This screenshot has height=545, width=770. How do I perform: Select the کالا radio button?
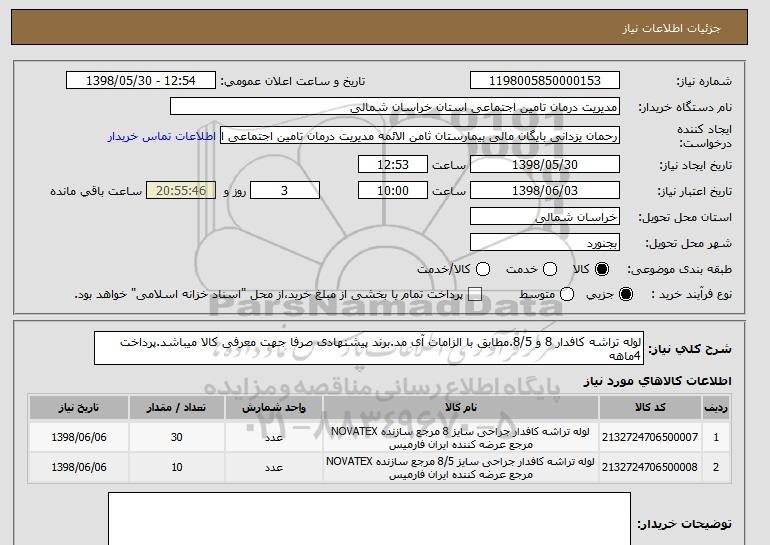click(602, 269)
